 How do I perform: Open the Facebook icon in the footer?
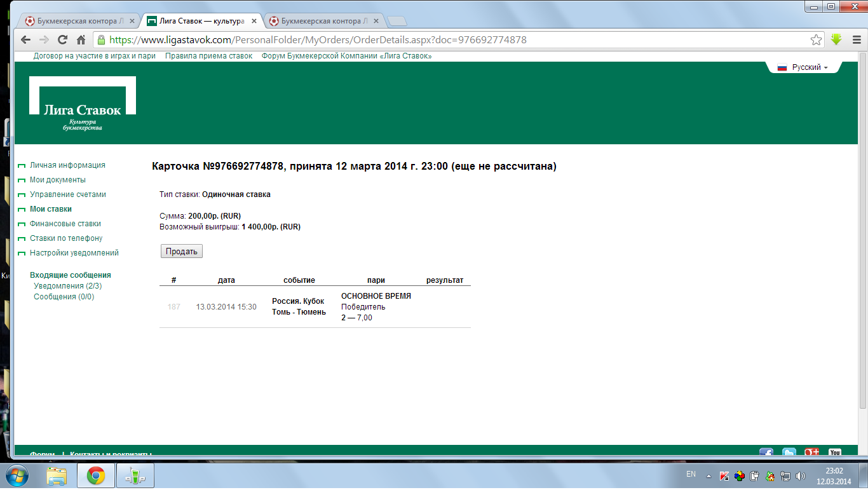coord(766,453)
